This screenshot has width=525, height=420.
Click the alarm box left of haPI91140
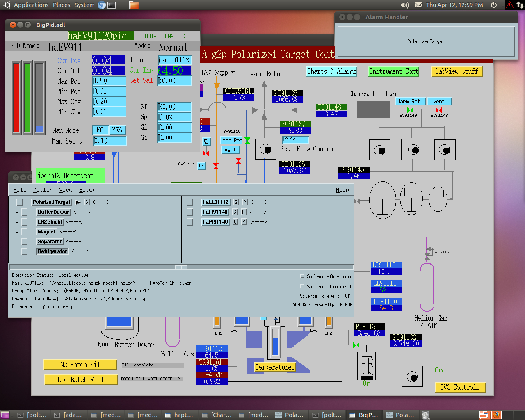(x=189, y=222)
